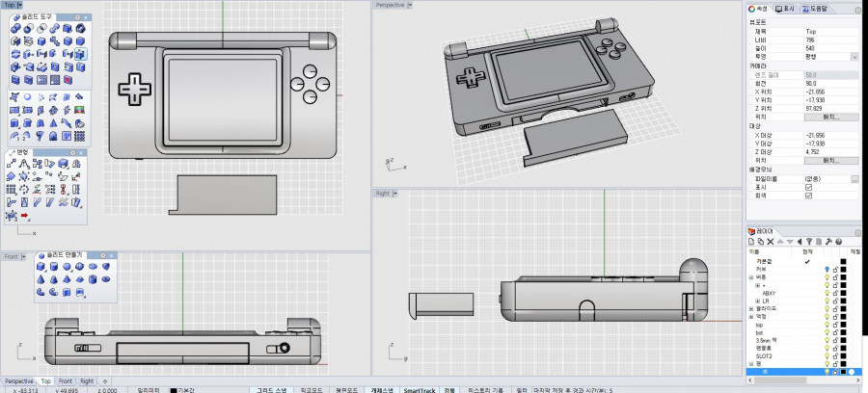Screen dimensions: 868x393
Task: Open layer panel help question icon
Action: (x=839, y=242)
